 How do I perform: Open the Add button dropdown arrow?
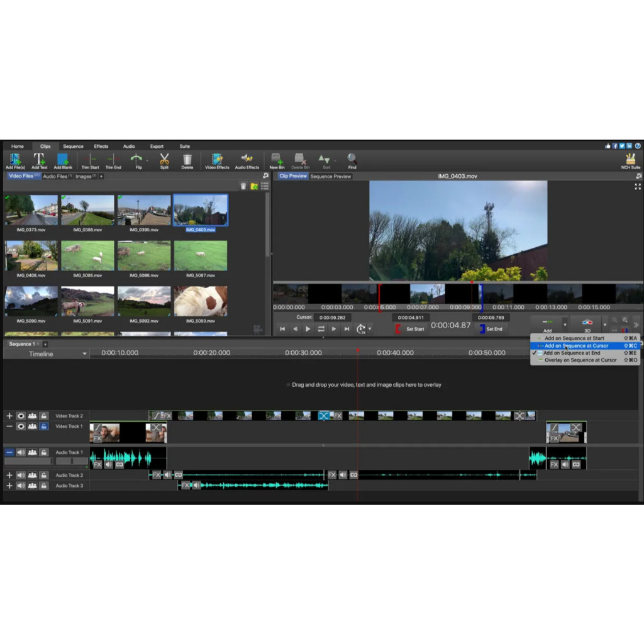click(565, 325)
